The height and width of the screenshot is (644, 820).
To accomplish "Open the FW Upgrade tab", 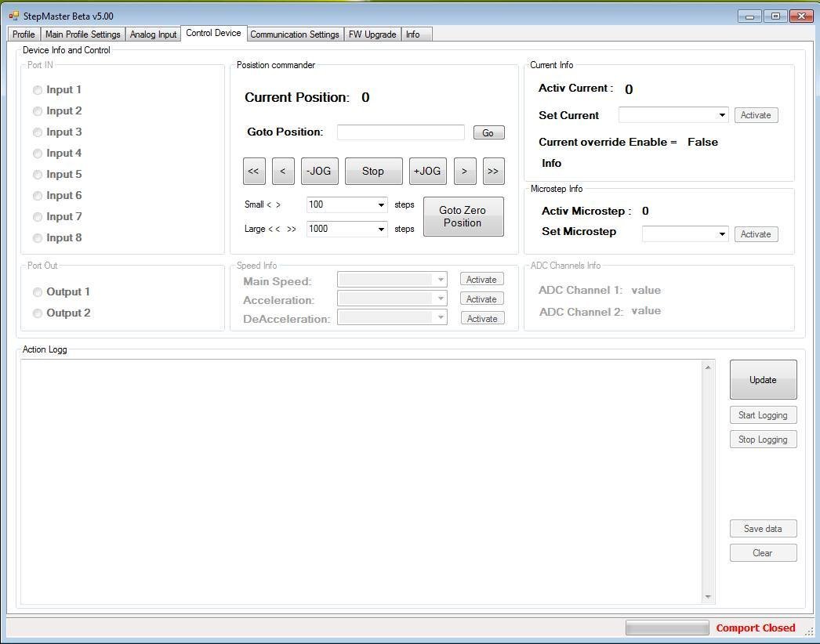I will click(x=372, y=34).
